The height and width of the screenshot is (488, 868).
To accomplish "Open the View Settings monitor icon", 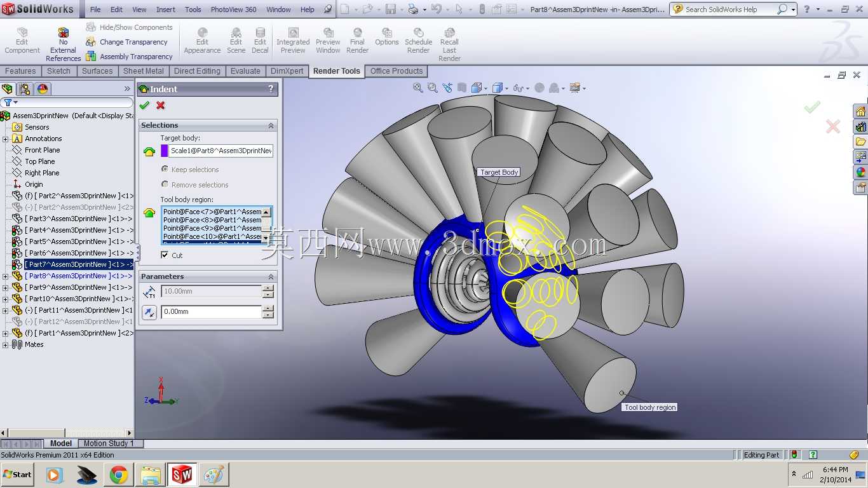I will [x=575, y=88].
